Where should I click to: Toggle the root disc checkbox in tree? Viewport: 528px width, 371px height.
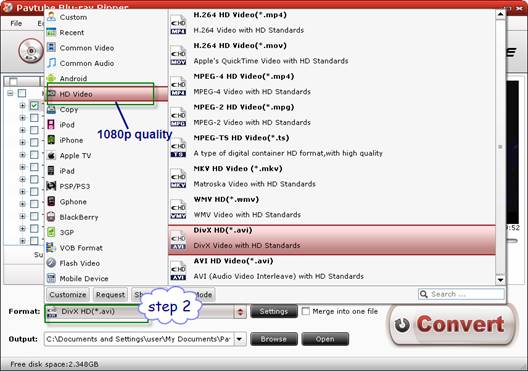tap(22, 93)
